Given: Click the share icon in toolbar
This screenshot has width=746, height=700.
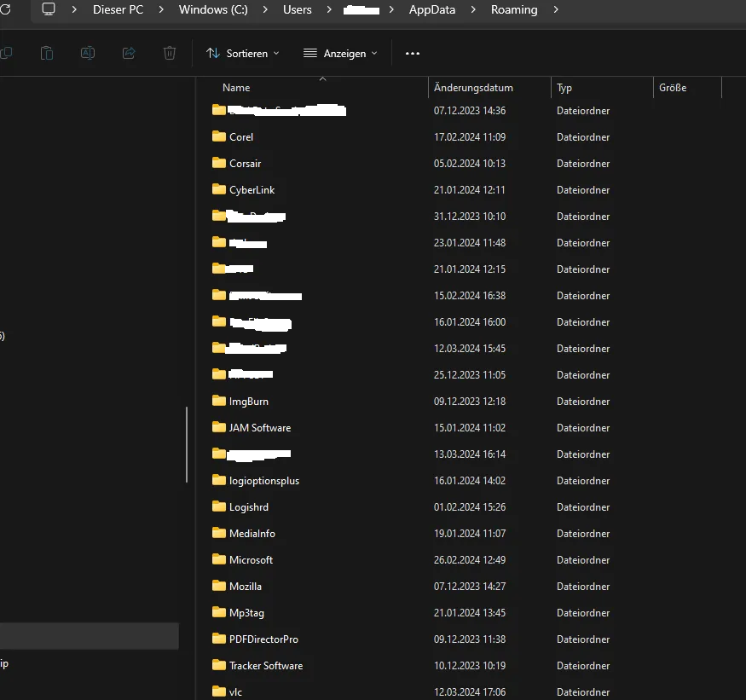Looking at the screenshot, I should 129,53.
